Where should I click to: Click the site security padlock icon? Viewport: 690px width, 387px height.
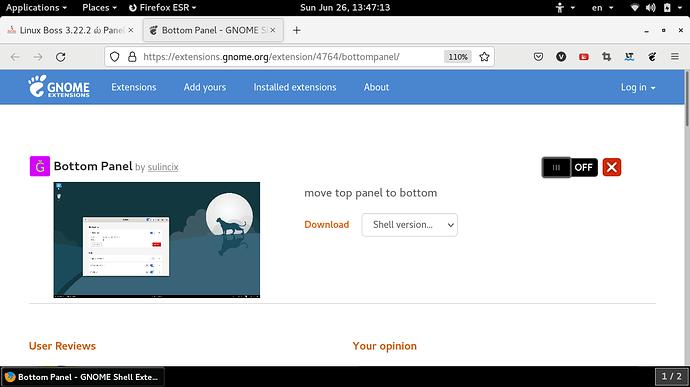click(x=132, y=57)
